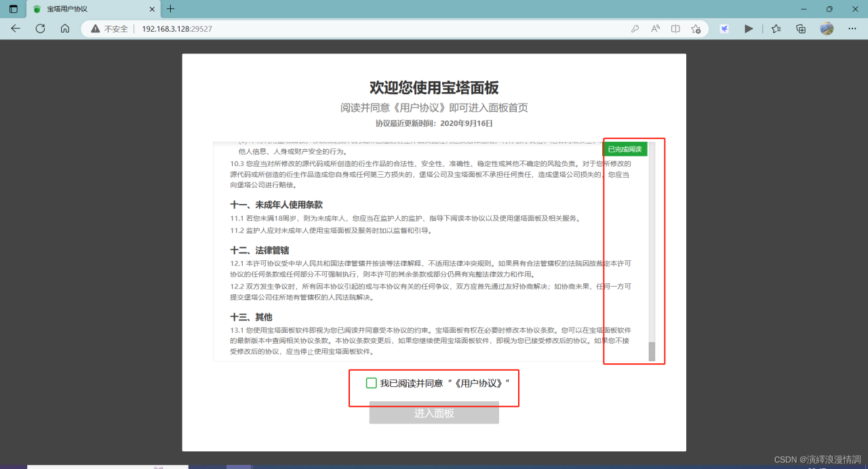868x469 pixels.
Task: Open the Read aloud feature
Action: point(655,28)
